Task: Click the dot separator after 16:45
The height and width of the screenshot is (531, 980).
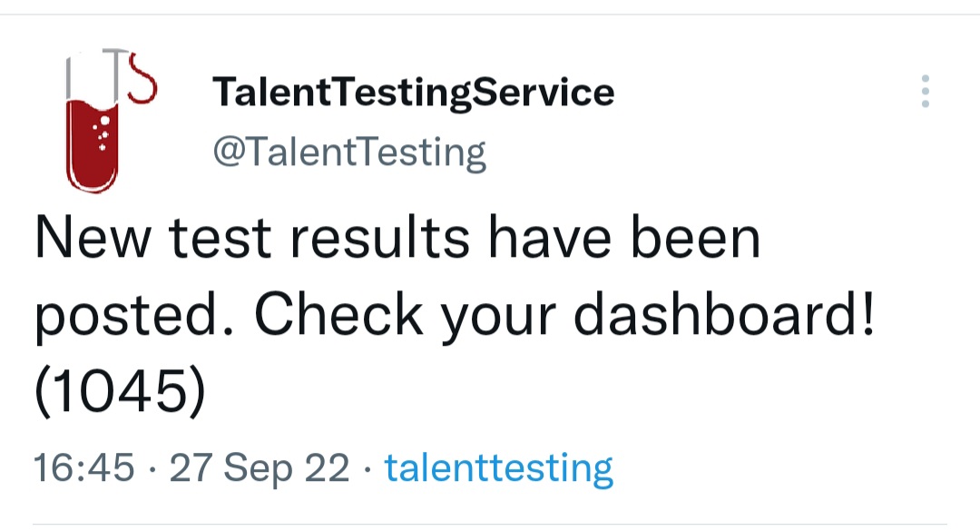Action: [x=152, y=469]
